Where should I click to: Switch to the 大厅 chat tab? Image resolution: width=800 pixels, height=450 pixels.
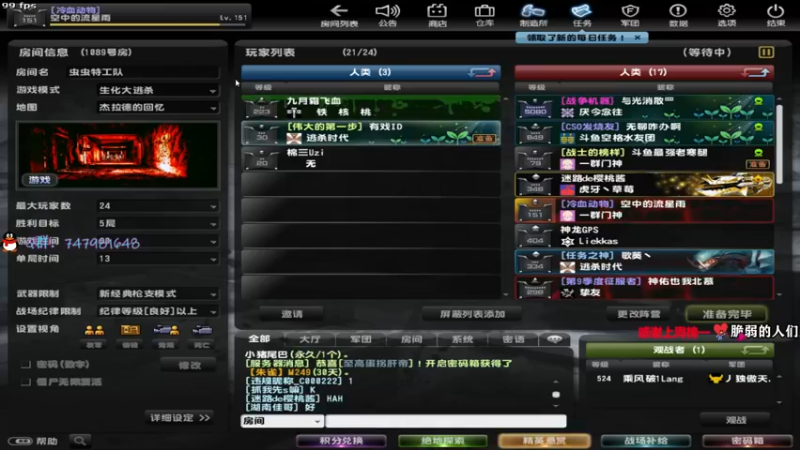[310, 339]
